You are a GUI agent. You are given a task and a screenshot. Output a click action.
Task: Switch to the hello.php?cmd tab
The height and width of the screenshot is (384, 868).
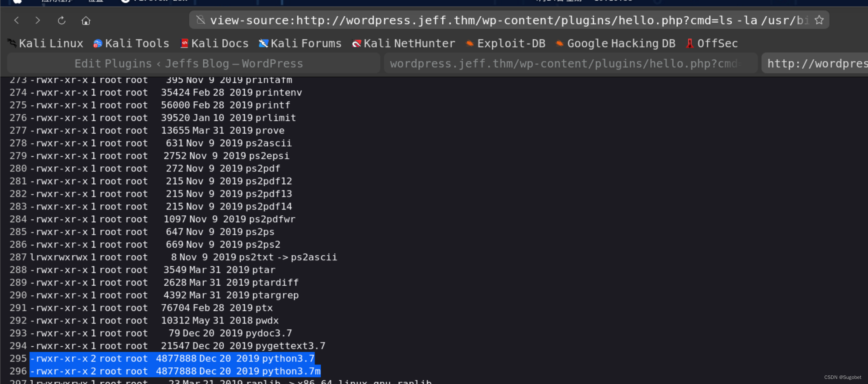click(x=571, y=63)
